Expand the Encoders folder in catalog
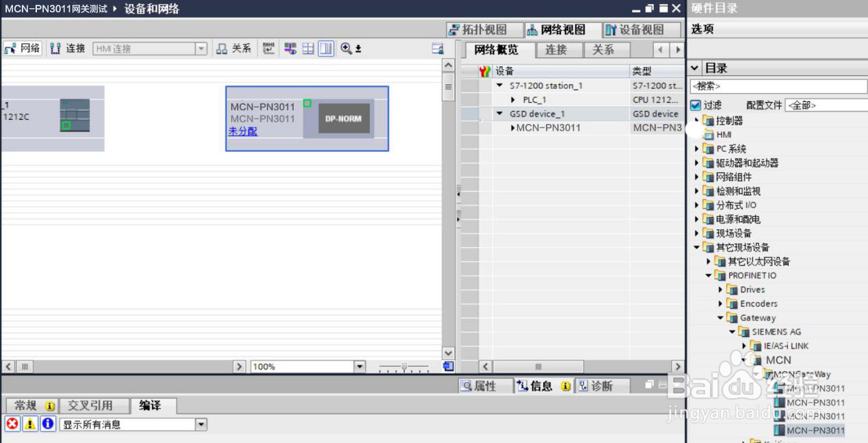This screenshot has height=443, width=868. coord(720,303)
